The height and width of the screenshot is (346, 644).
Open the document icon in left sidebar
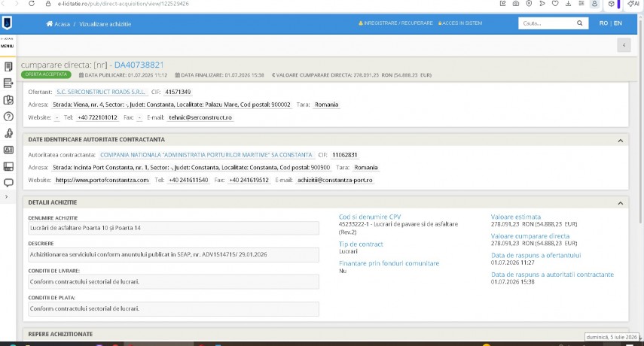tap(8, 66)
